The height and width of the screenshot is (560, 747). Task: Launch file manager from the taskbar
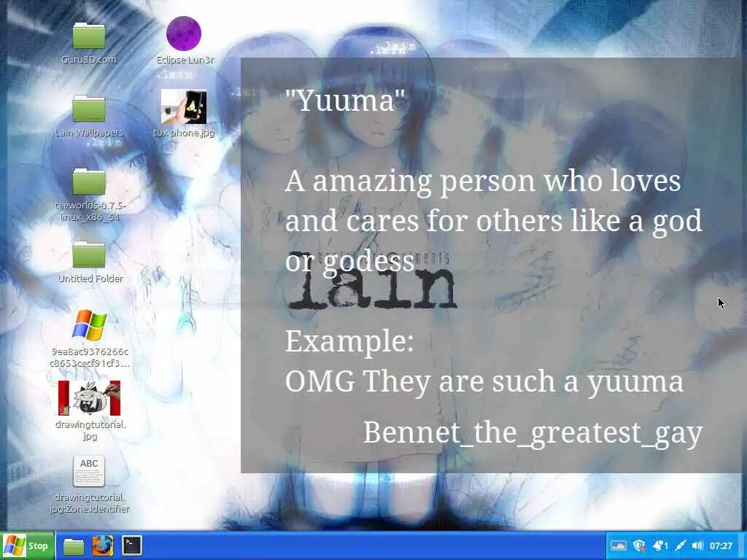(74, 546)
